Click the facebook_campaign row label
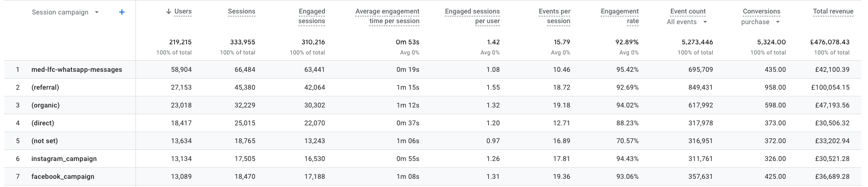This screenshot has height=187, width=868. click(x=63, y=176)
